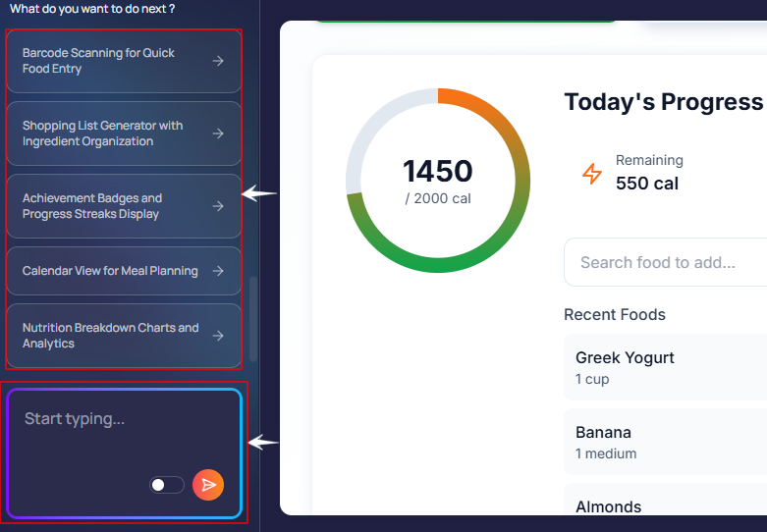Click the arrow beside Barcode Scanning suggestion
This screenshot has width=767, height=532.
(x=218, y=61)
